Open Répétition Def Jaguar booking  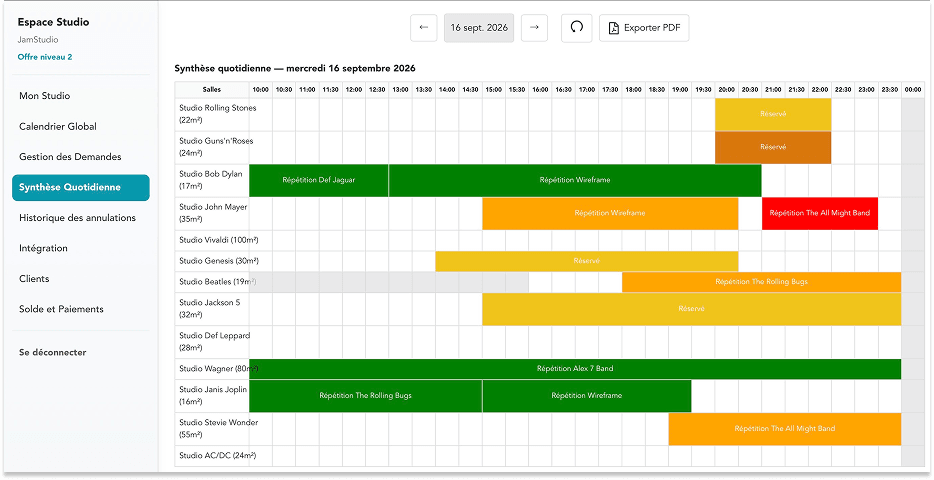tap(319, 180)
